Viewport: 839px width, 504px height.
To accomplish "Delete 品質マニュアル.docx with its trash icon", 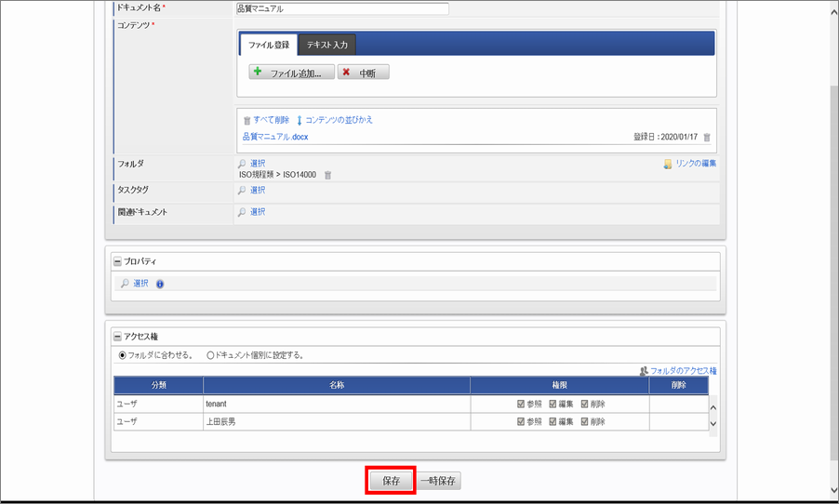I will 707,137.
